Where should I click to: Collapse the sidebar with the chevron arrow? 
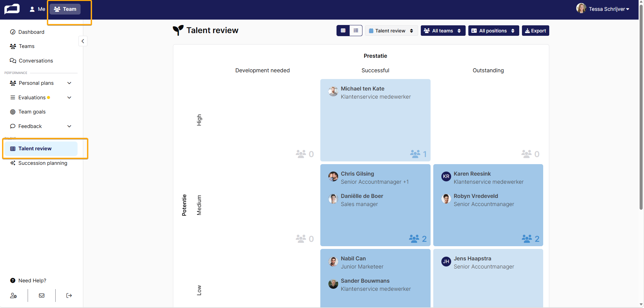pyautogui.click(x=83, y=41)
